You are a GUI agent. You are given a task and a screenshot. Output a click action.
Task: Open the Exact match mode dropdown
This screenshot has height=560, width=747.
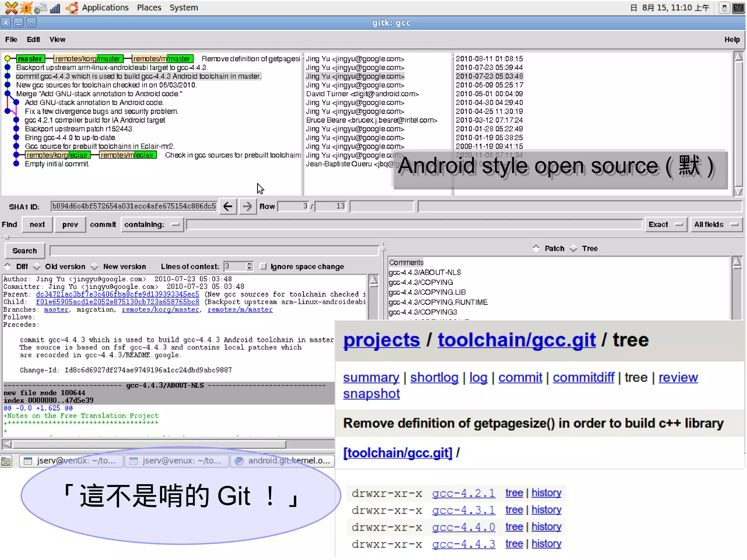[666, 224]
